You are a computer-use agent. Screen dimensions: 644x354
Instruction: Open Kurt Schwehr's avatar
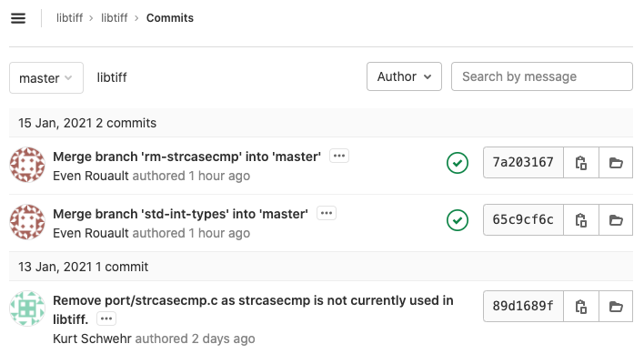click(x=27, y=308)
